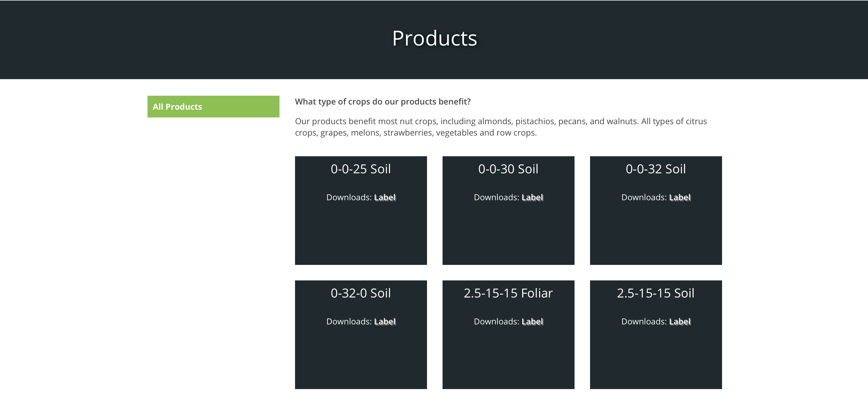868x402 pixels.
Task: Click the crops benefit question heading
Action: [383, 102]
